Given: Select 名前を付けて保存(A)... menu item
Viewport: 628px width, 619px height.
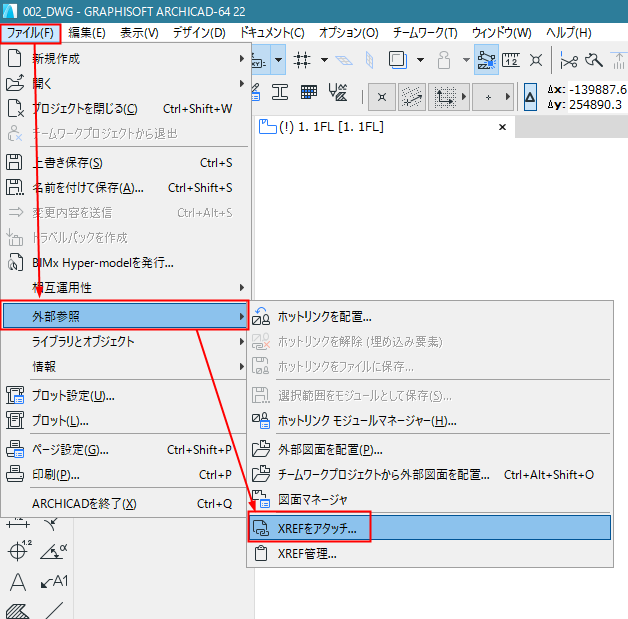Looking at the screenshot, I should coord(125,188).
